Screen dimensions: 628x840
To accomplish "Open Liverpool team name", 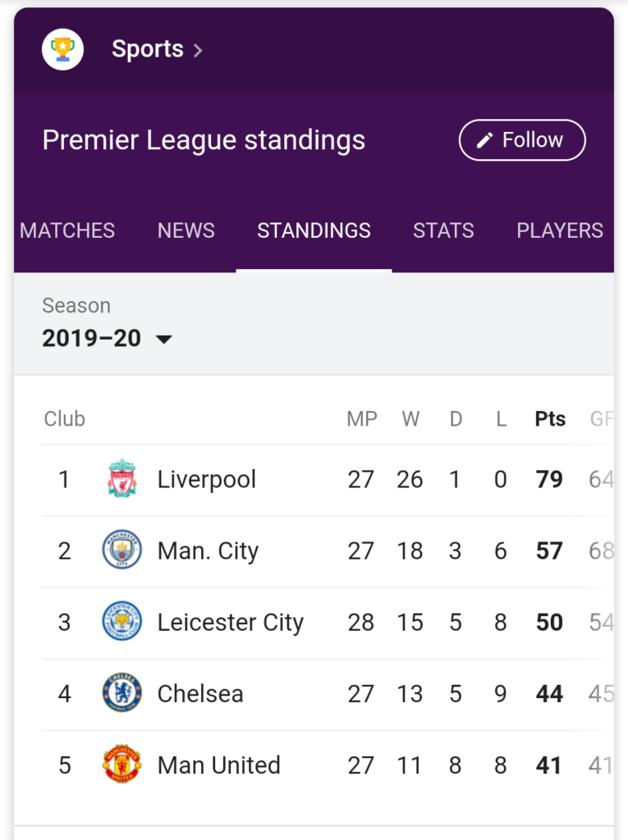I will point(207,479).
